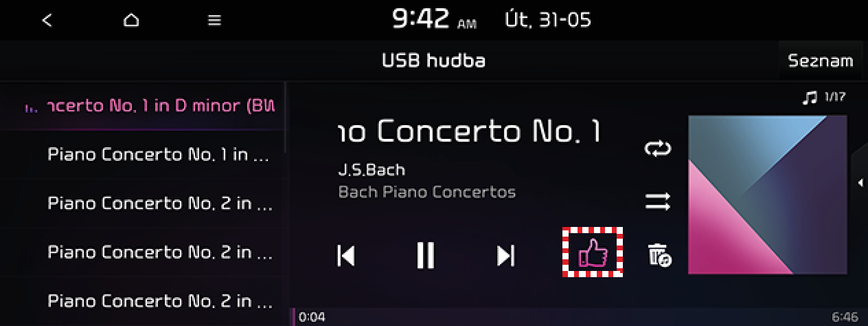Expand the side panel arrow at right edge
The height and width of the screenshot is (326, 868).
[860, 182]
